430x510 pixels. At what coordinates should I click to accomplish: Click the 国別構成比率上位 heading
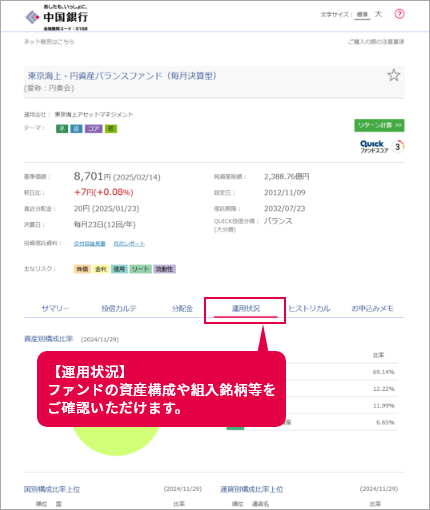[x=52, y=489]
